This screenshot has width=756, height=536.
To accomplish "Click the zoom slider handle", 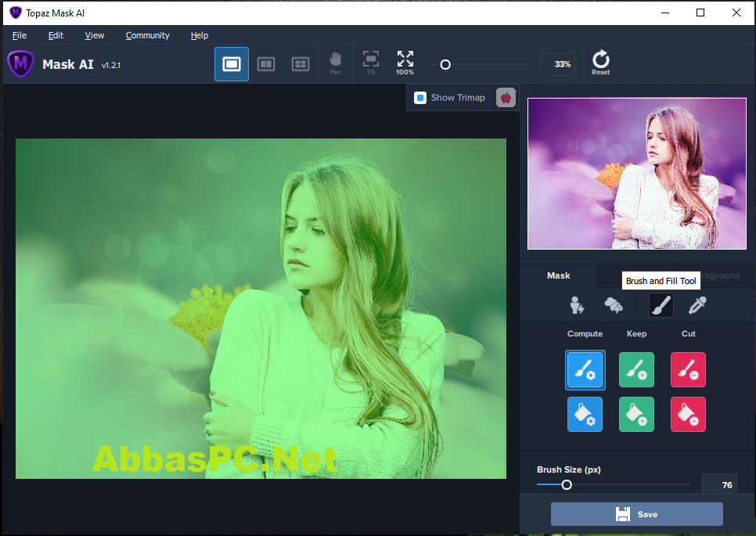I will pos(445,65).
